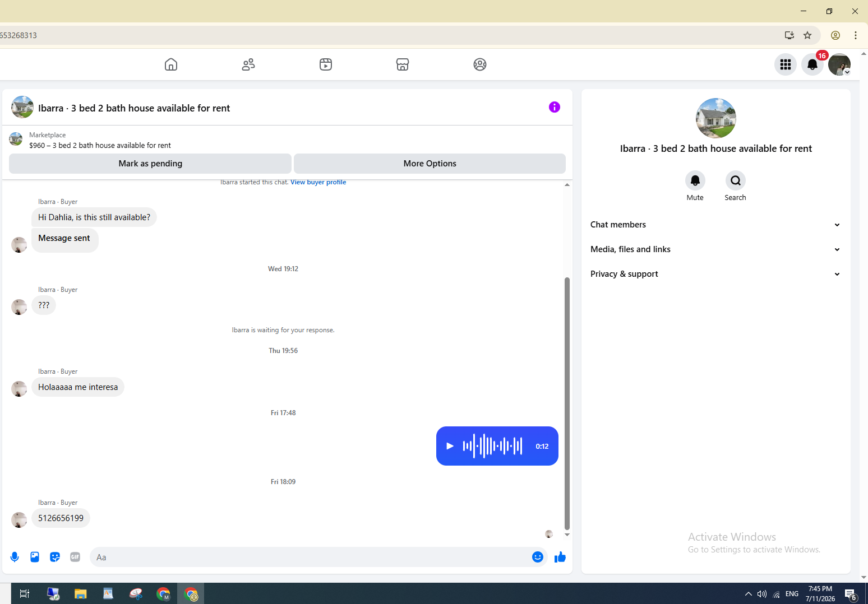Switch ENG input language in tray

792,594
